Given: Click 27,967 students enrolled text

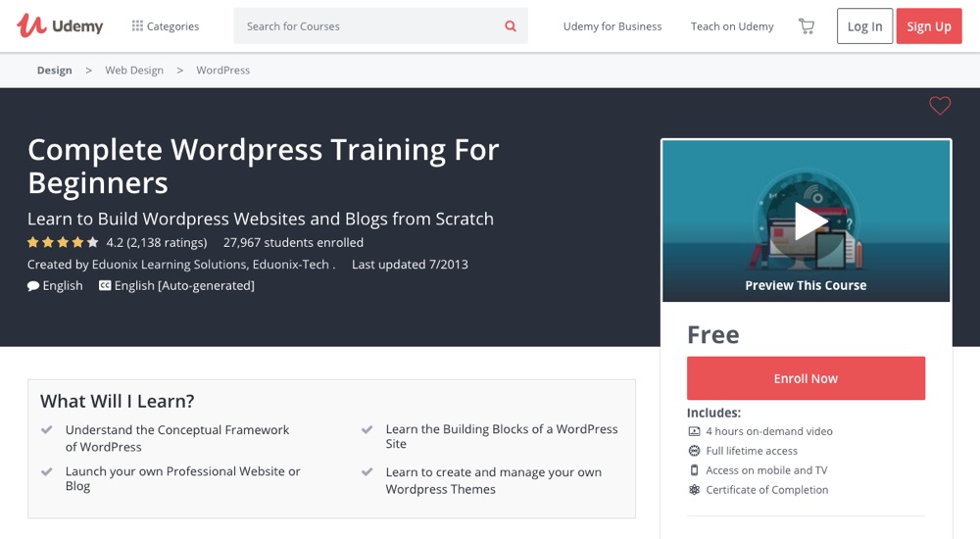Looking at the screenshot, I should coord(293,243).
